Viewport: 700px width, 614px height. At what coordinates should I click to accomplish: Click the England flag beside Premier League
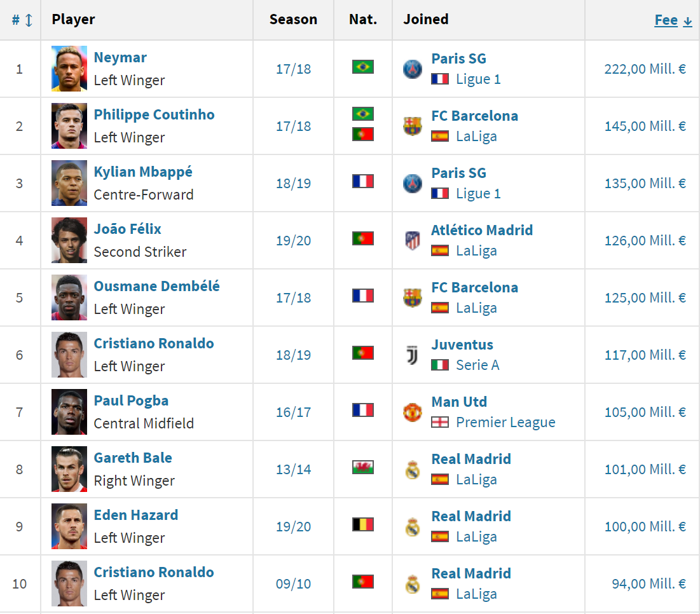(x=440, y=422)
